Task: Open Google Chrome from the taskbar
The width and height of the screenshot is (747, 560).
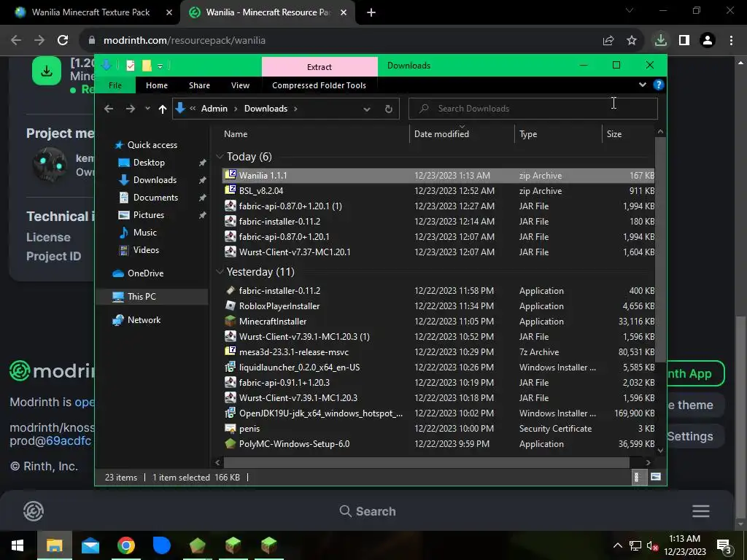Action: click(x=126, y=545)
